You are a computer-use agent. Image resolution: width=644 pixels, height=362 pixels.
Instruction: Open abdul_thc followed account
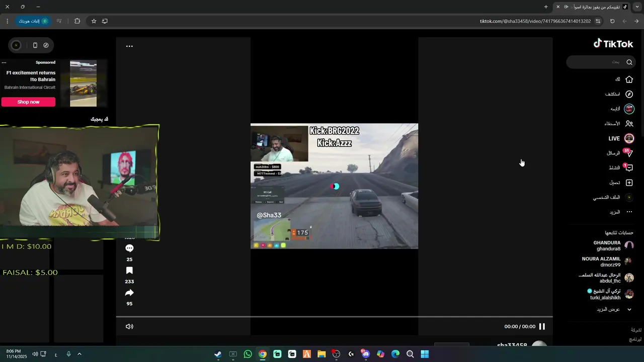pyautogui.click(x=606, y=278)
